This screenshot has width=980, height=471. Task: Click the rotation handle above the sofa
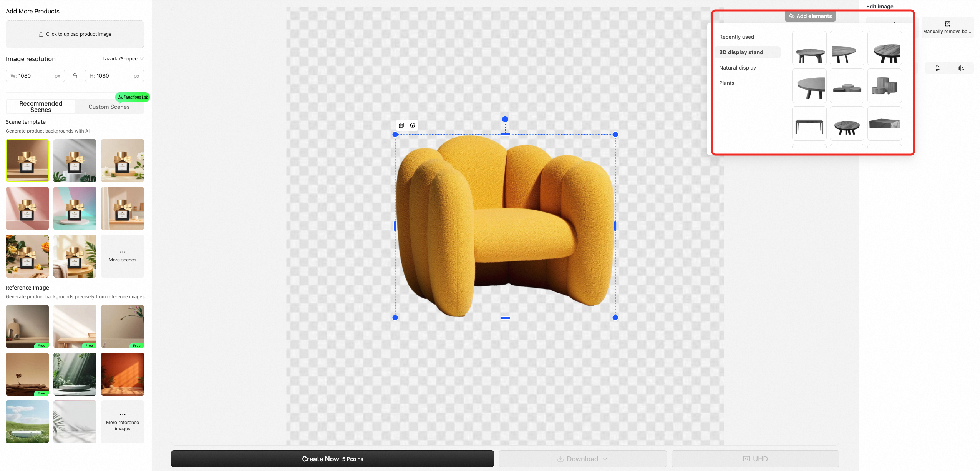point(505,119)
